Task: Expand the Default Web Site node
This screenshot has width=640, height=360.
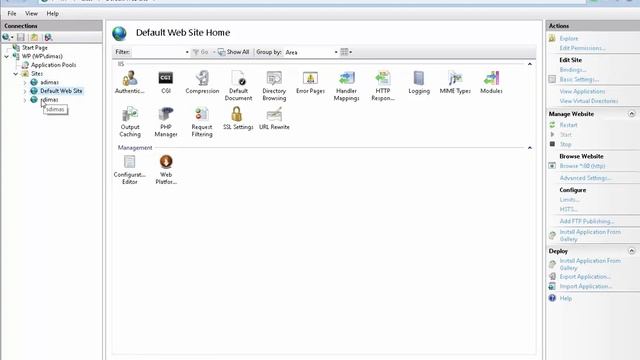Action: pyautogui.click(x=25, y=91)
